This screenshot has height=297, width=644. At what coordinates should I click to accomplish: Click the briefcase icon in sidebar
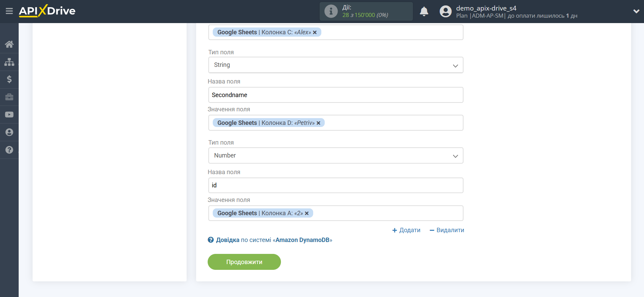9,97
